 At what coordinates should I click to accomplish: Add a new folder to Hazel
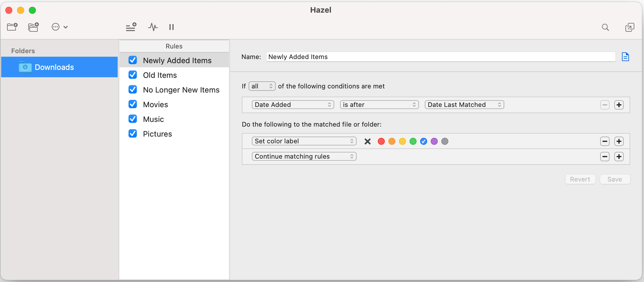[12, 27]
